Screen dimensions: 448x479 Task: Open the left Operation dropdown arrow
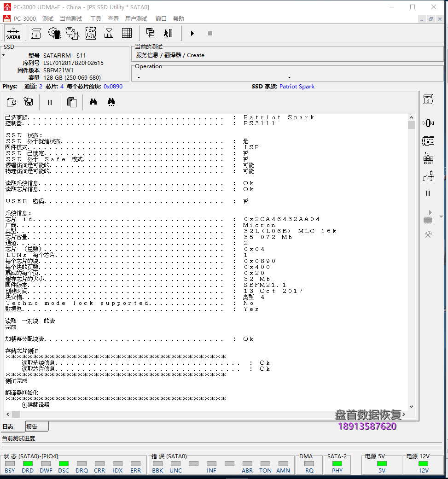coord(139,77)
